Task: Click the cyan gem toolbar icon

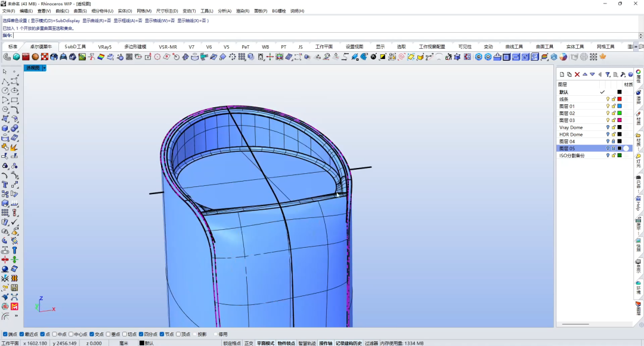Action: (17, 57)
